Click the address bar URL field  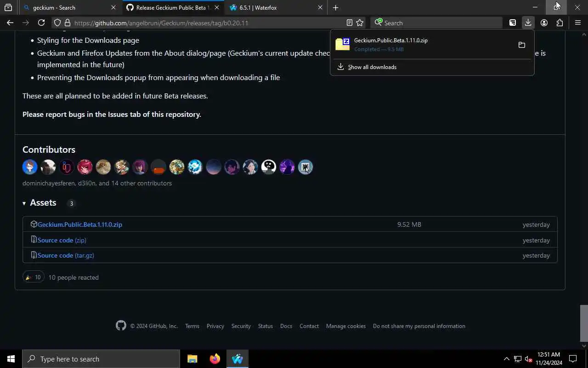(x=209, y=23)
